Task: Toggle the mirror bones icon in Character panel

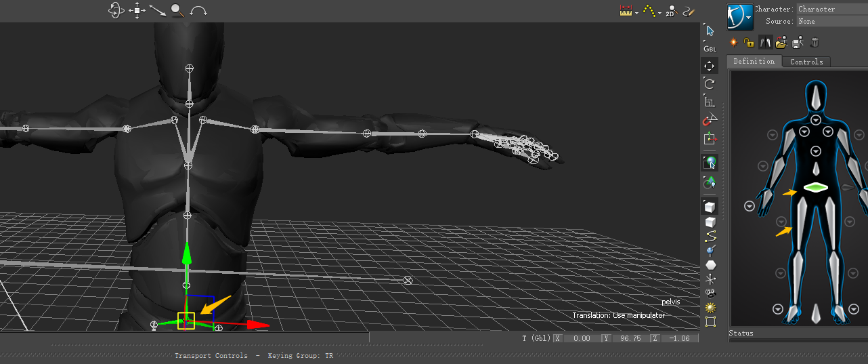Action: tap(765, 43)
